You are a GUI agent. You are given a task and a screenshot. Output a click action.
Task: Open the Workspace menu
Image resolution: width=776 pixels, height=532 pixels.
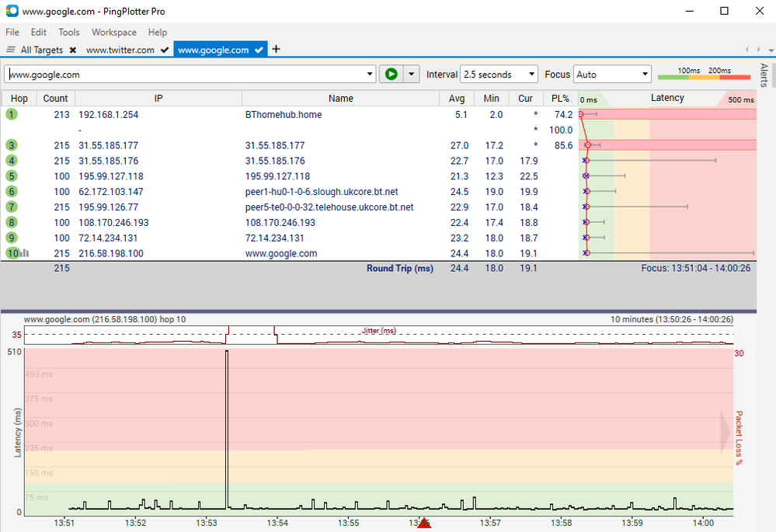point(114,32)
